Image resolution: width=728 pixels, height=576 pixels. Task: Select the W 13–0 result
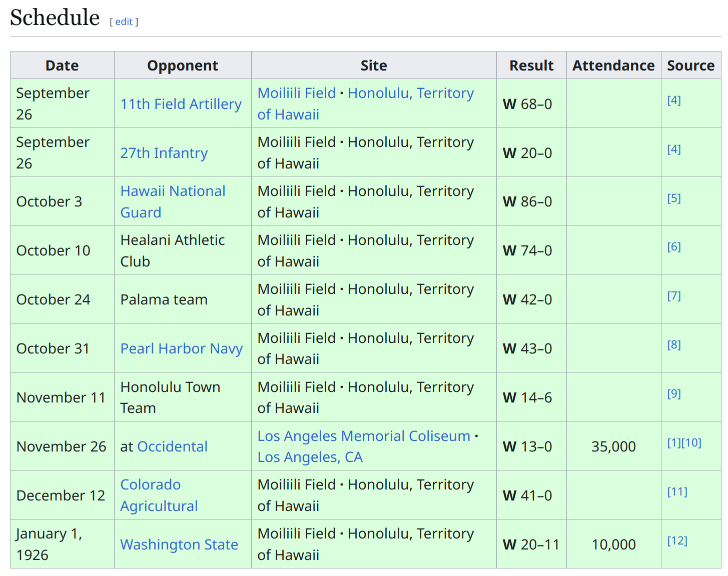click(x=527, y=446)
